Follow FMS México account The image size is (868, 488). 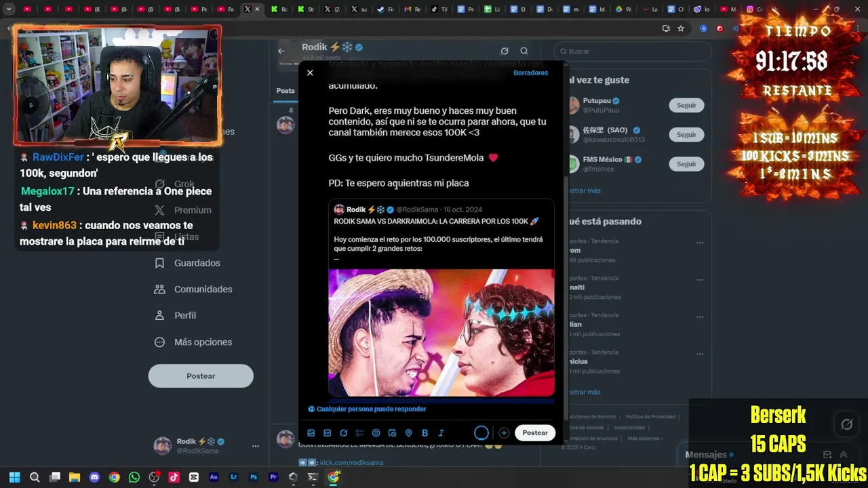(x=686, y=163)
